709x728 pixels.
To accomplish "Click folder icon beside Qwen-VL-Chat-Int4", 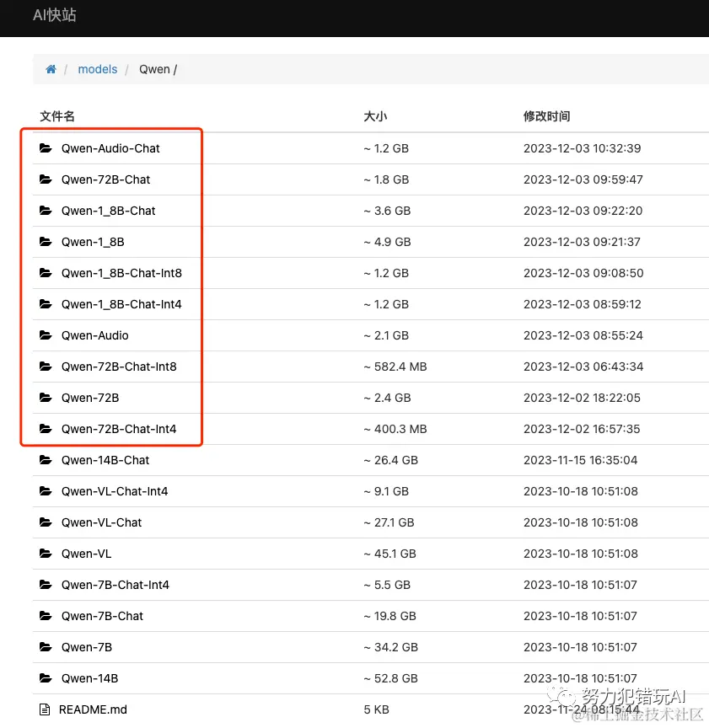I will click(46, 491).
